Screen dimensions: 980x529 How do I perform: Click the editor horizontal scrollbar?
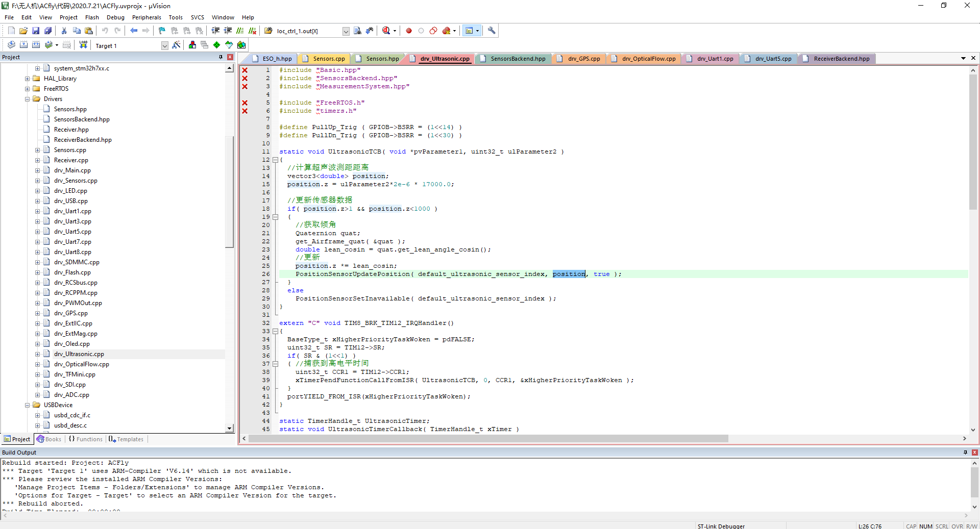(487, 439)
